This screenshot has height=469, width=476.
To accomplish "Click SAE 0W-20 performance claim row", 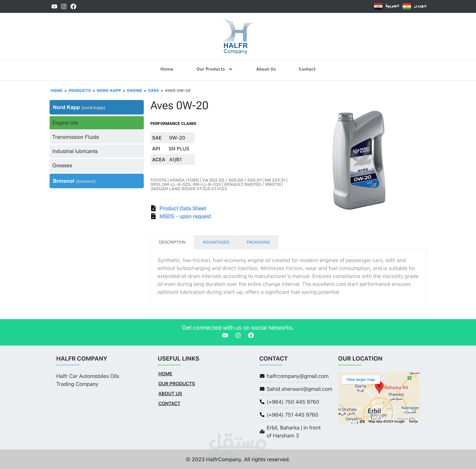I will click(x=172, y=138).
